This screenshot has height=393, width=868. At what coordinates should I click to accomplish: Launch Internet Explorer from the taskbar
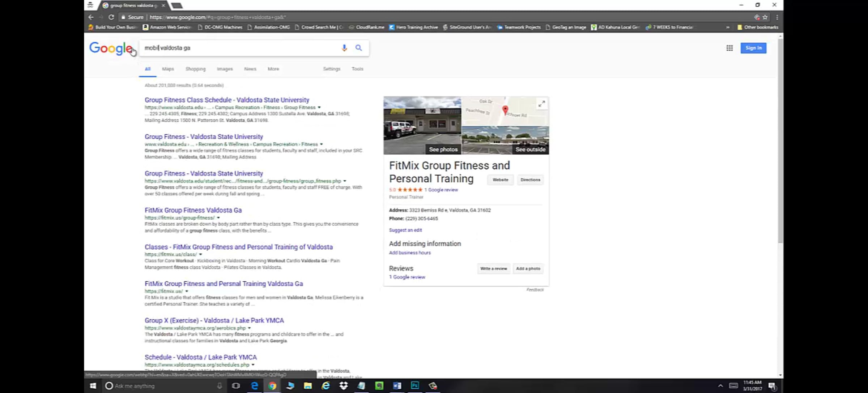pos(326,386)
